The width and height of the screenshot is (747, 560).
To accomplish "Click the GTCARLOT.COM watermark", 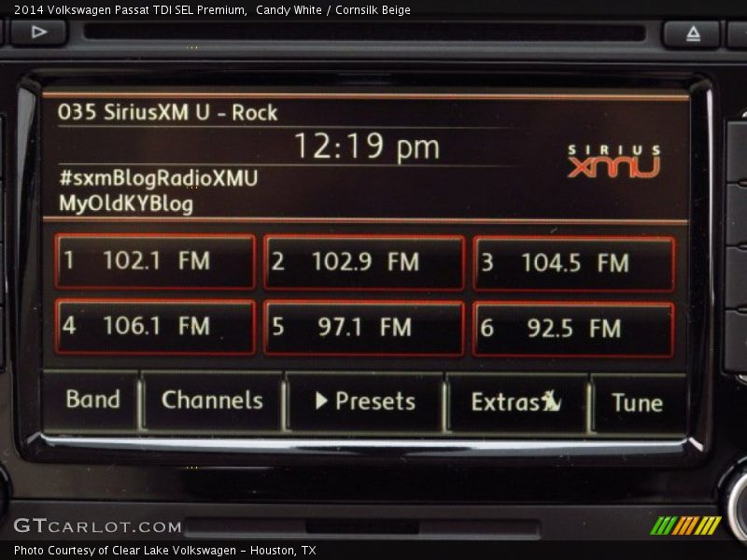I will coord(97,526).
